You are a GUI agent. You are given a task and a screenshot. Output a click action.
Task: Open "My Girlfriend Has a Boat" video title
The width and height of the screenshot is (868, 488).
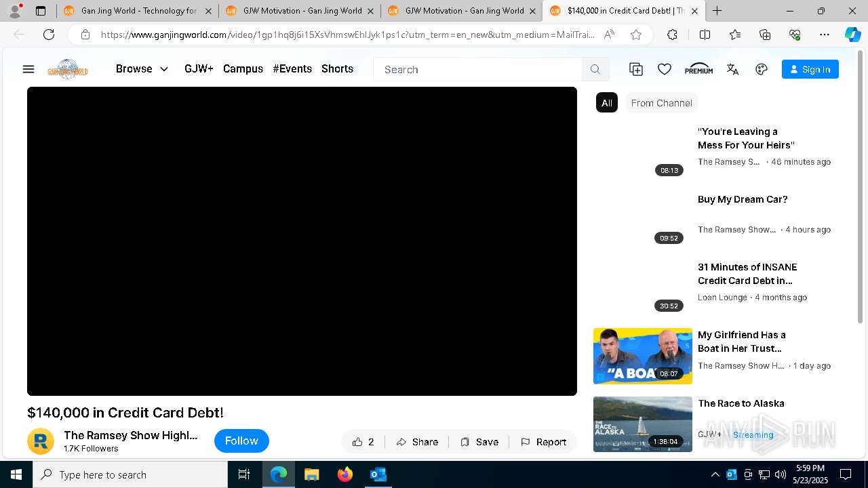click(x=742, y=342)
